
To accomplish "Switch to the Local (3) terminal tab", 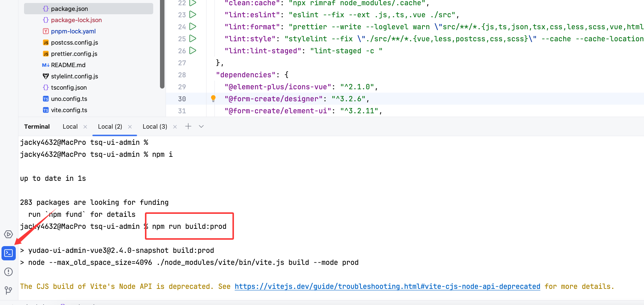I will click(155, 127).
